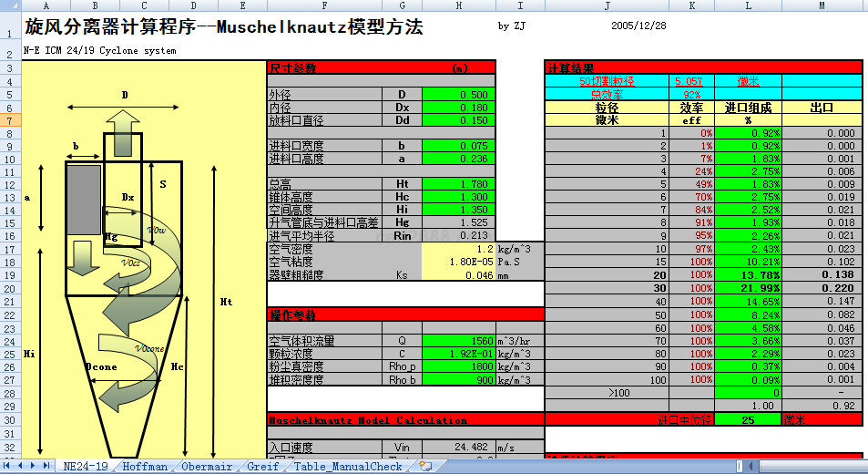Click the insert new worksheet icon
The image size is (868, 474).
[x=424, y=466]
